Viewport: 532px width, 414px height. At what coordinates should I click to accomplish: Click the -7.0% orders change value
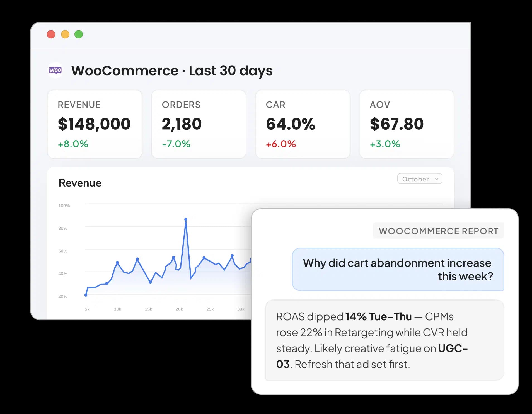tap(176, 144)
